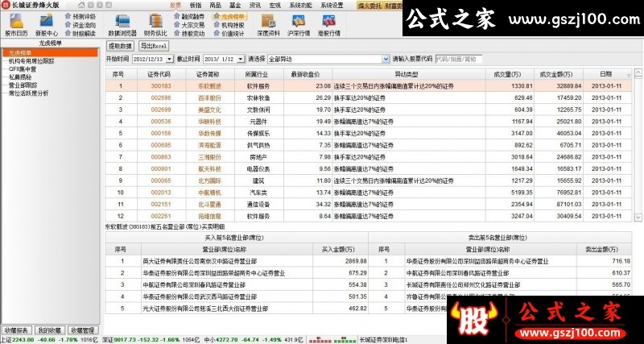
Task: Open 融资融券 margin trading item
Action: tap(189, 16)
